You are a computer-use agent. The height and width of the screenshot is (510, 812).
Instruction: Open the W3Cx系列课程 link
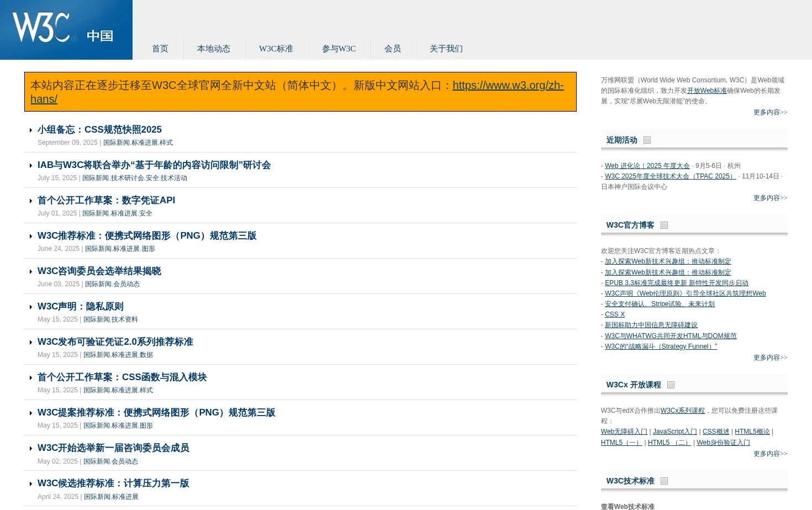(683, 411)
